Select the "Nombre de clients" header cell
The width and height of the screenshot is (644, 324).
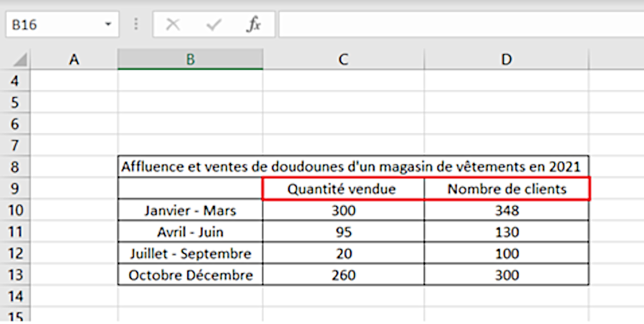click(506, 189)
